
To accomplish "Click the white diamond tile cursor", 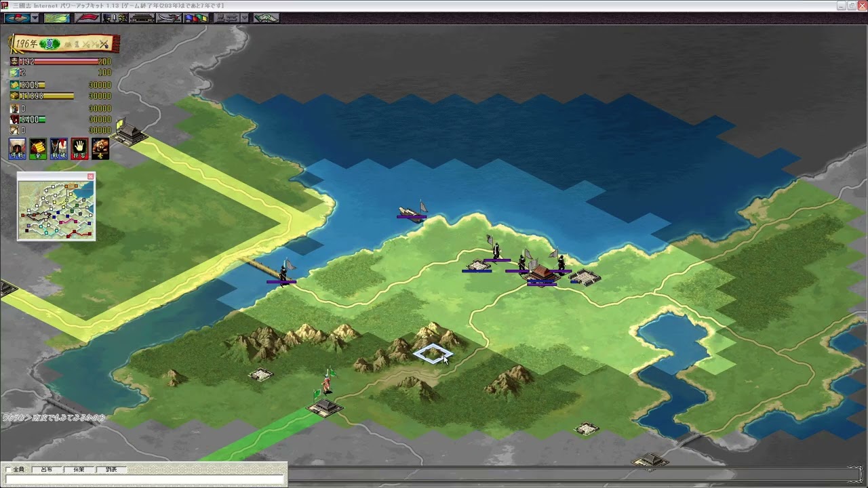I will 433,353.
